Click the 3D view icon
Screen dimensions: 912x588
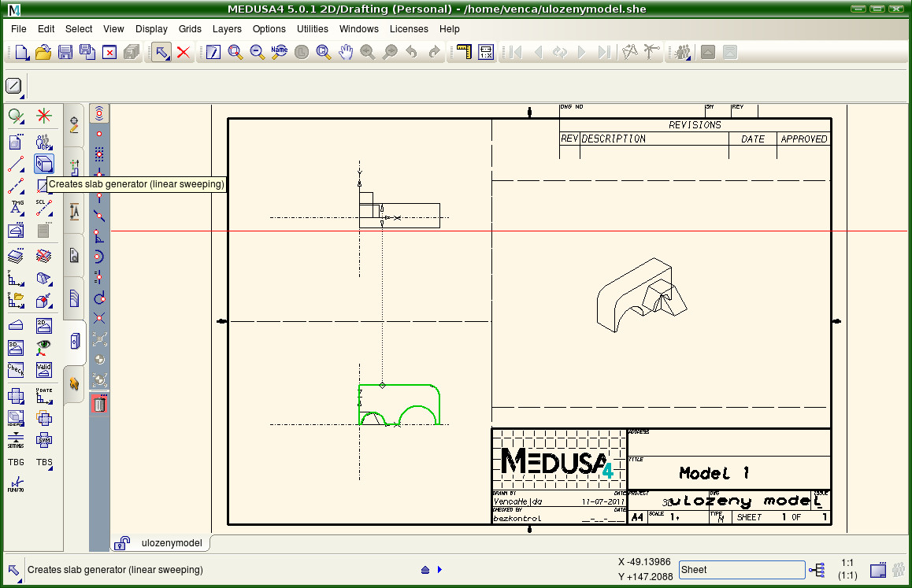pos(16,347)
